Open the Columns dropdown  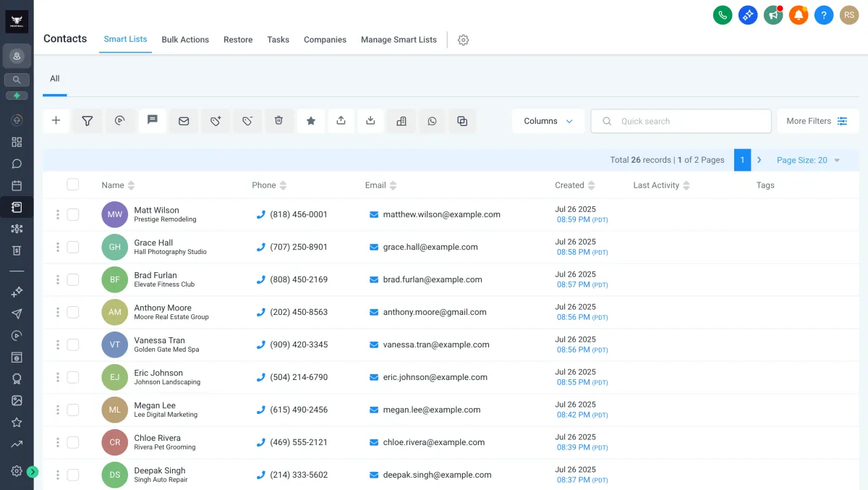tap(548, 121)
